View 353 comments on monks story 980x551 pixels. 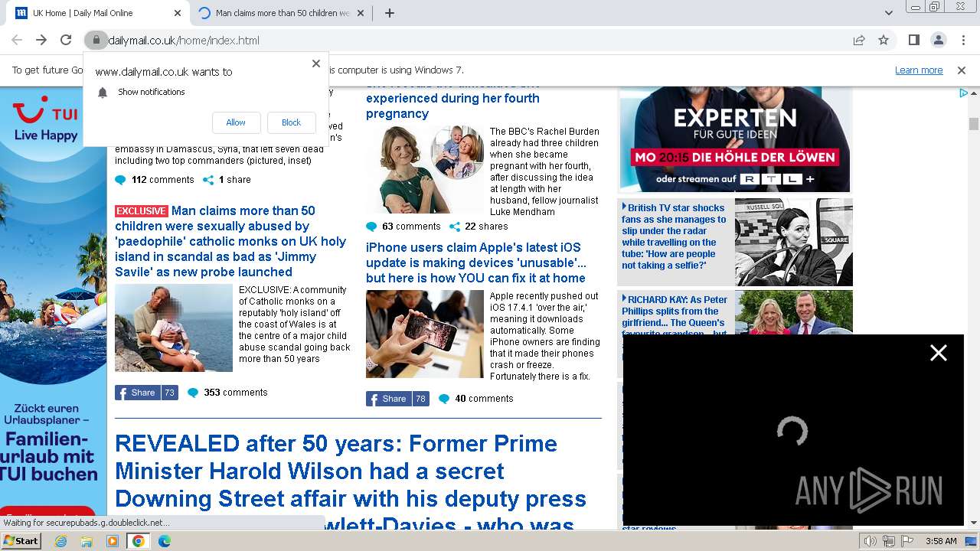(228, 393)
